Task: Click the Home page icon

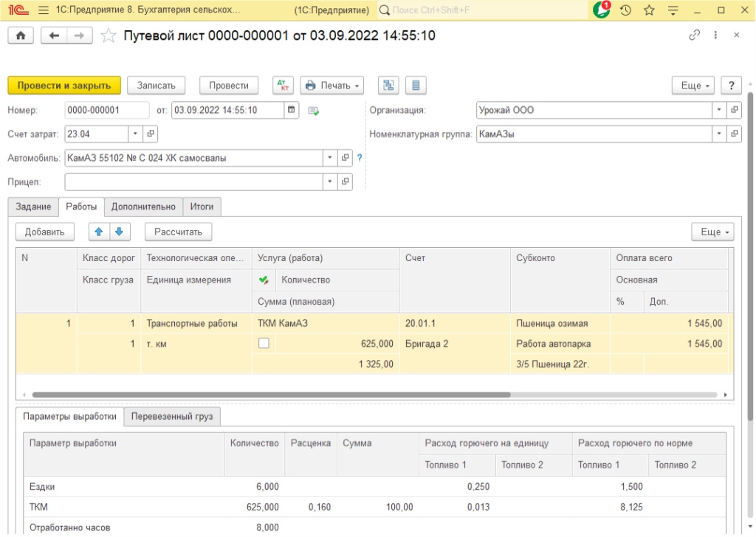Action: [20, 35]
